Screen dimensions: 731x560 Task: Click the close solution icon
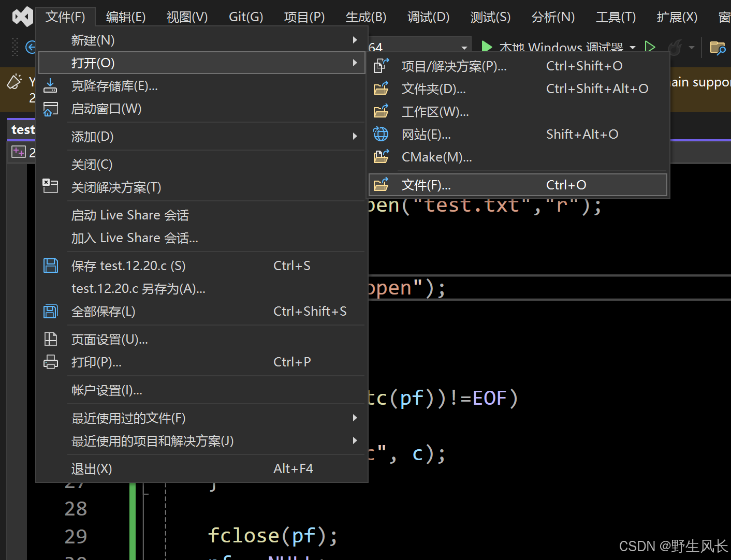(50, 186)
